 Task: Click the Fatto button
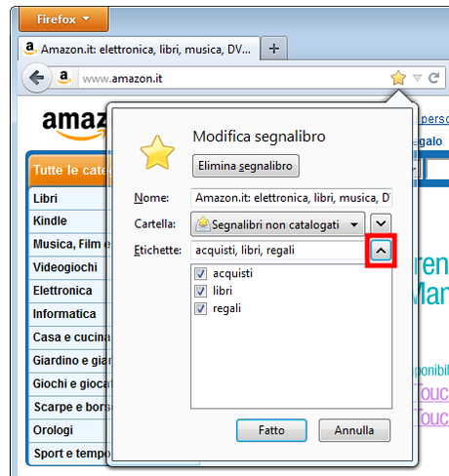[x=271, y=430]
